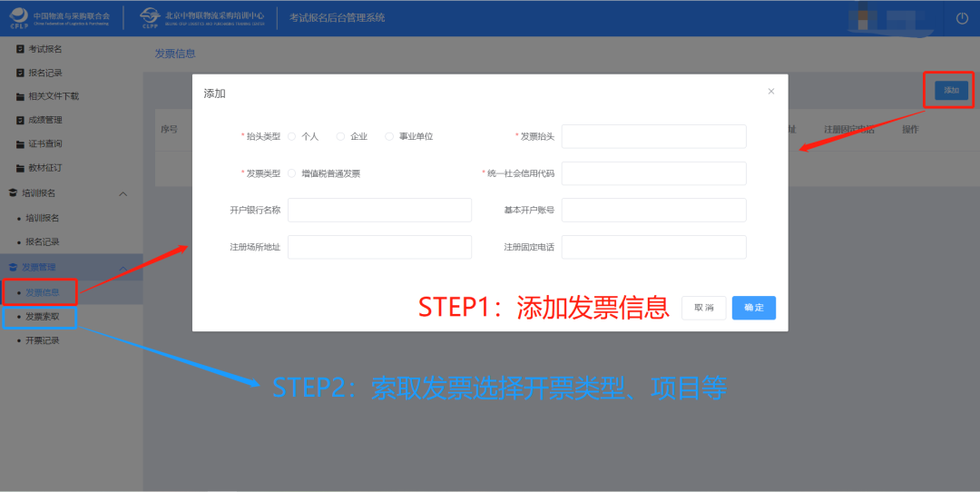Click the power logout icon
The image size is (980, 492).
tap(962, 18)
